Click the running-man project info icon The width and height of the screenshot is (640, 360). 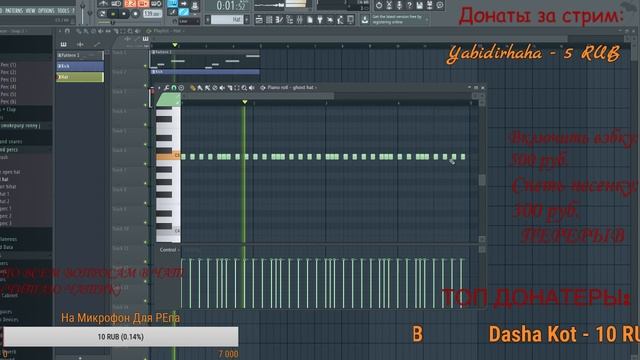(x=340, y=20)
